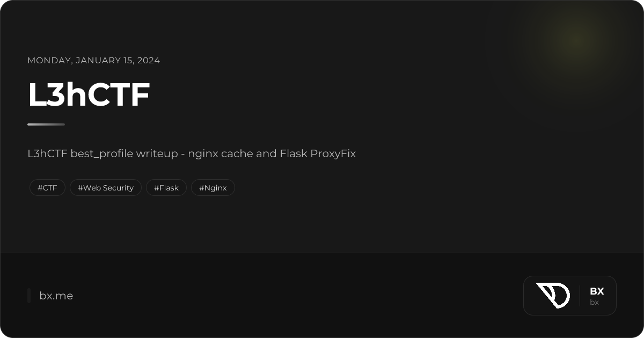The height and width of the screenshot is (338, 644).
Task: Click L3hCTF at the start of the description
Action: pyautogui.click(x=47, y=154)
